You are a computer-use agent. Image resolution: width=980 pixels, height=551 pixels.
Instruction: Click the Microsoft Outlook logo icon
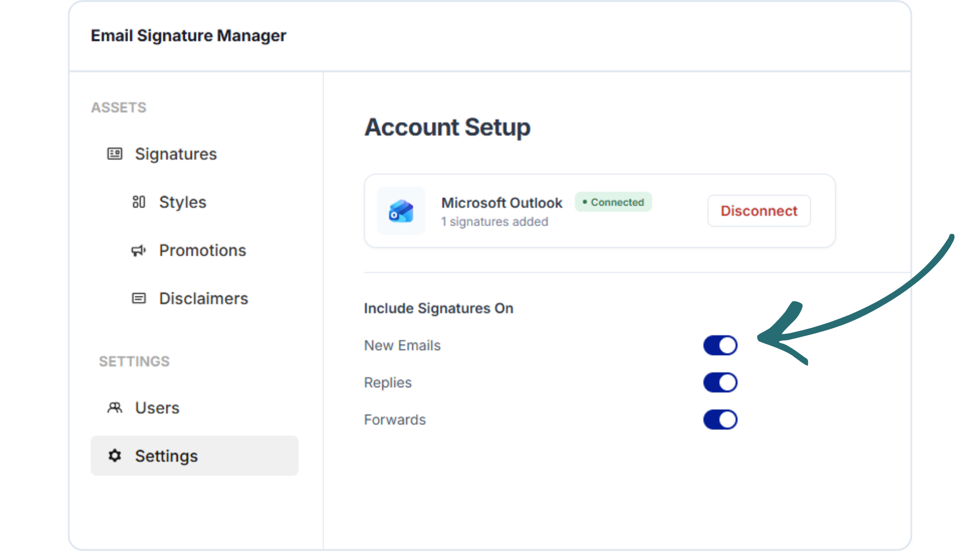(x=401, y=211)
